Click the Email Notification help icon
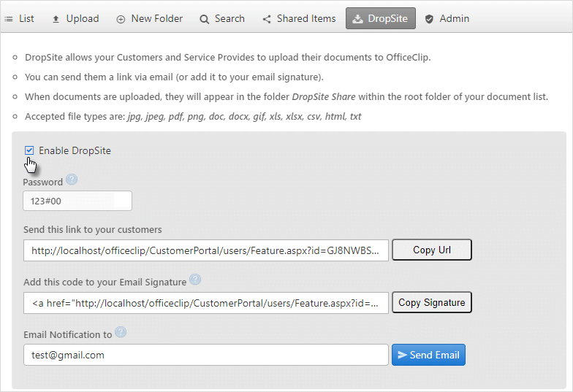Viewport: 573px width, 392px height. (x=121, y=332)
